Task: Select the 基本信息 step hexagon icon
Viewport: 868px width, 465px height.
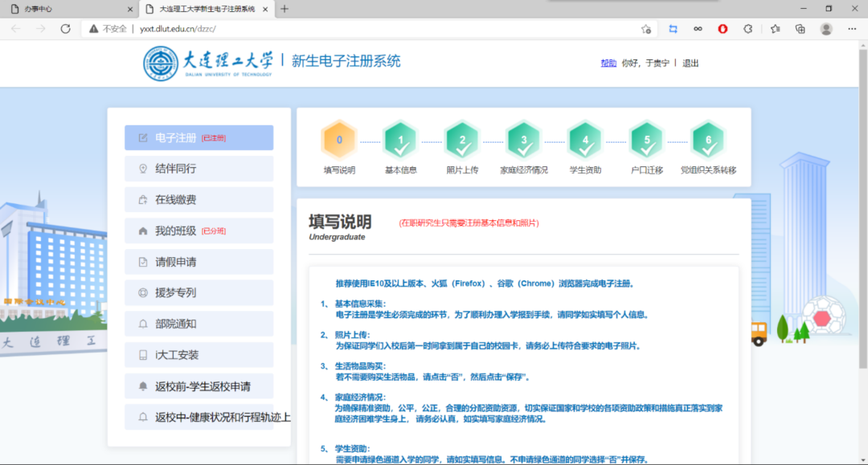Action: pos(400,140)
